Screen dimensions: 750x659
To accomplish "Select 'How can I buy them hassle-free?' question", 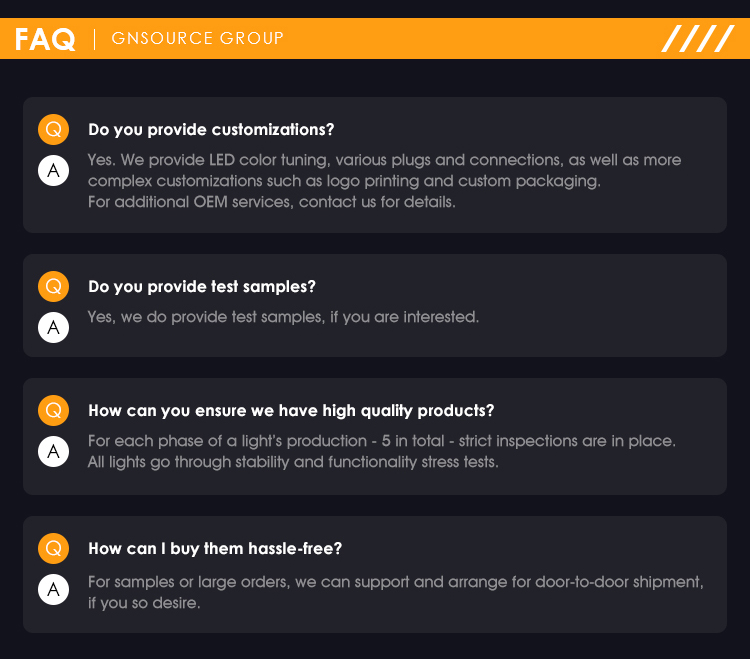I will (x=215, y=549).
